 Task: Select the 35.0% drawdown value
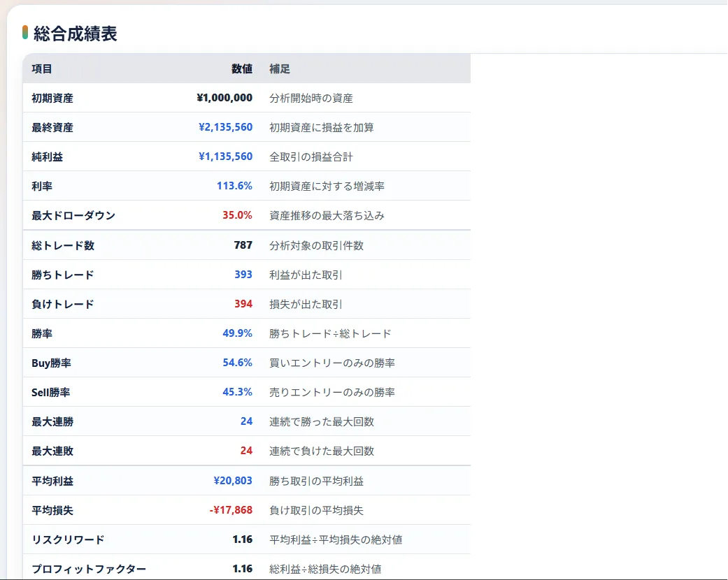click(x=237, y=215)
